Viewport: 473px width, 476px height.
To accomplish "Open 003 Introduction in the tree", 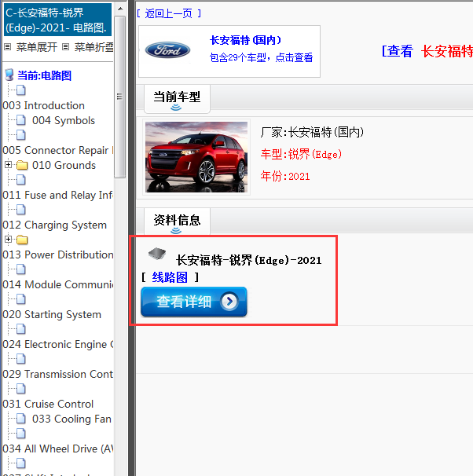I will point(44,105).
